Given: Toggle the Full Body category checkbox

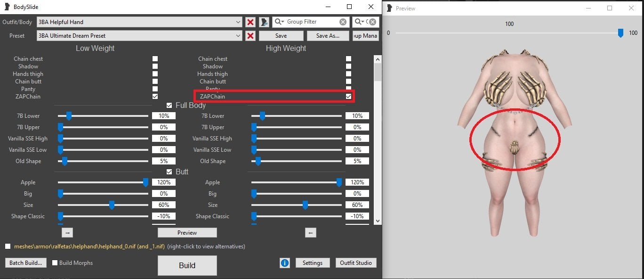Looking at the screenshot, I should pyautogui.click(x=169, y=105).
